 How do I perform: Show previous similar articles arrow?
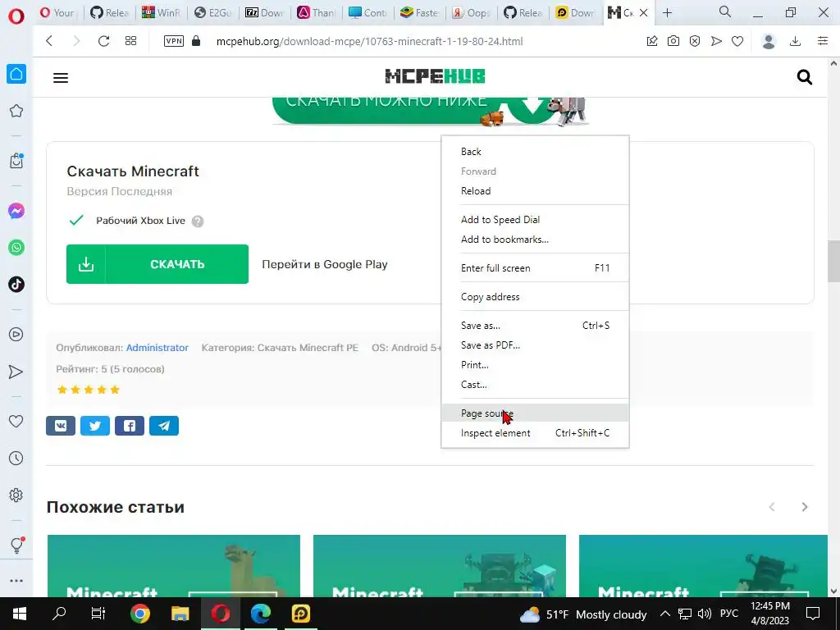pos(772,507)
